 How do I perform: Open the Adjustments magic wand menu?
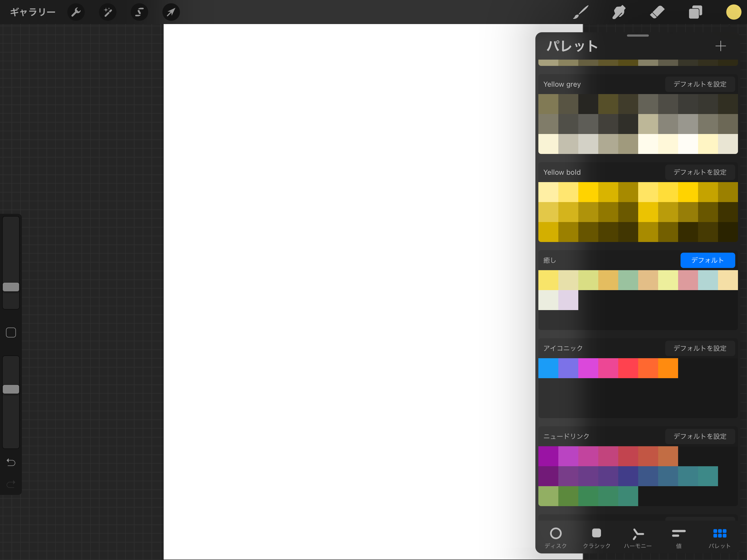(108, 13)
